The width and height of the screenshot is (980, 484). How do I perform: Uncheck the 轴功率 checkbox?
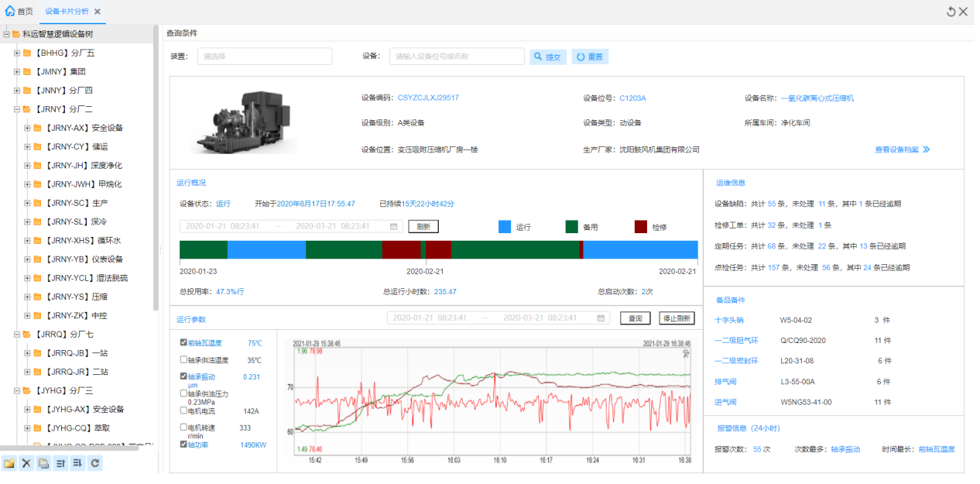[x=183, y=445]
